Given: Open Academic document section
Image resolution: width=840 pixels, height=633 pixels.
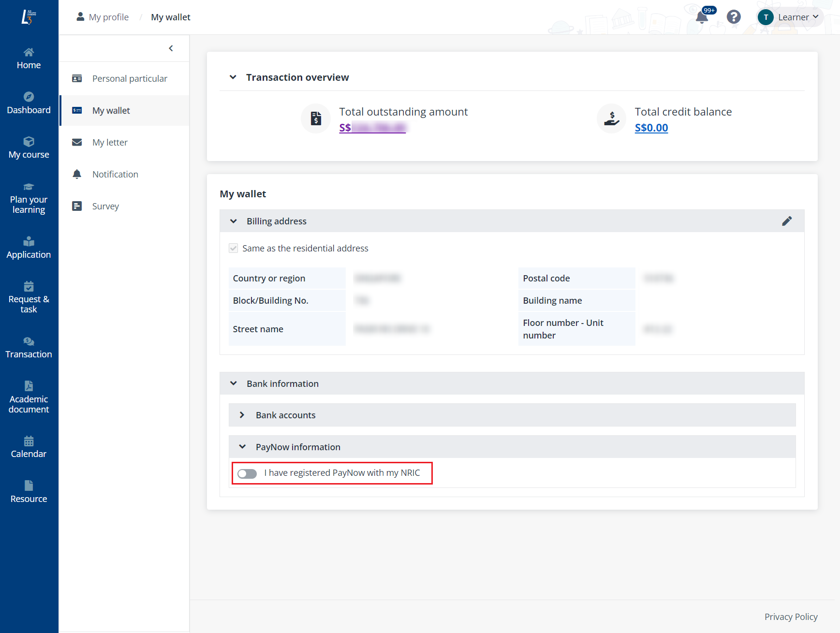Looking at the screenshot, I should point(29,397).
